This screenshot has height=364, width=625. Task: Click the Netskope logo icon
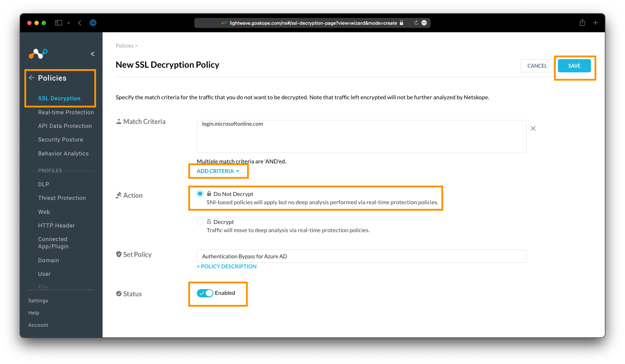coord(38,54)
